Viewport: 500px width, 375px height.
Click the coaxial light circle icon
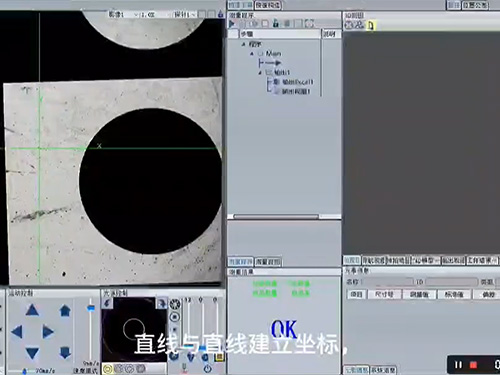[x=175, y=317]
